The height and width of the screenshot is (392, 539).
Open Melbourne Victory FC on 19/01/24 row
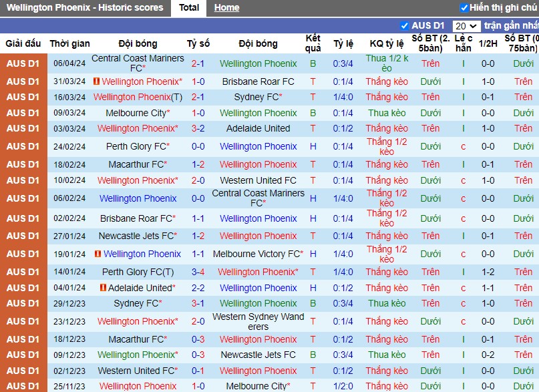[x=258, y=254]
